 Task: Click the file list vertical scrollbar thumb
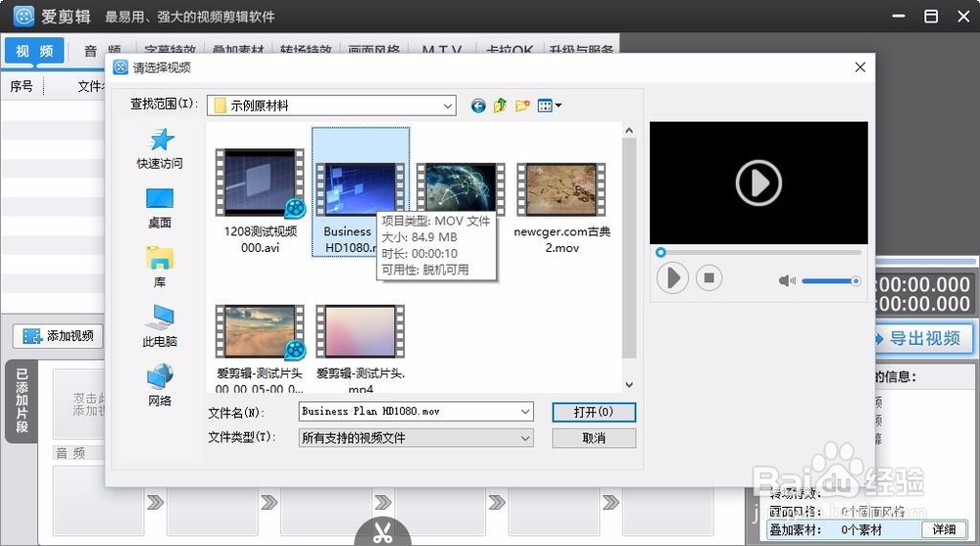click(629, 248)
